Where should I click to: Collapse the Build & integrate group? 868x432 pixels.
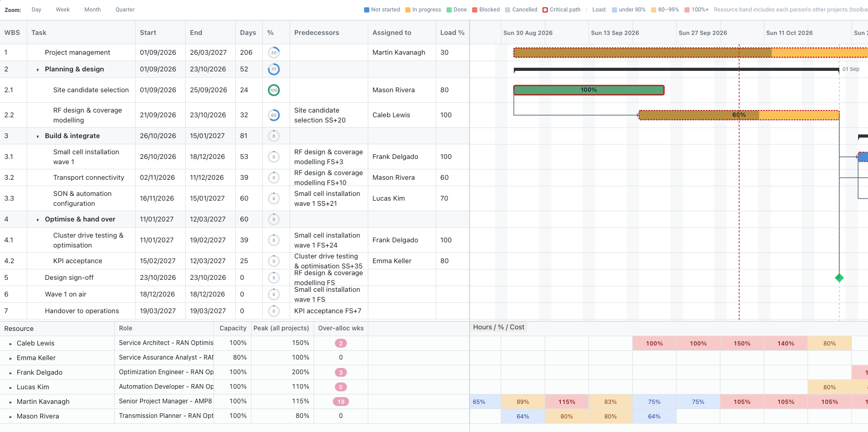pyautogui.click(x=38, y=137)
